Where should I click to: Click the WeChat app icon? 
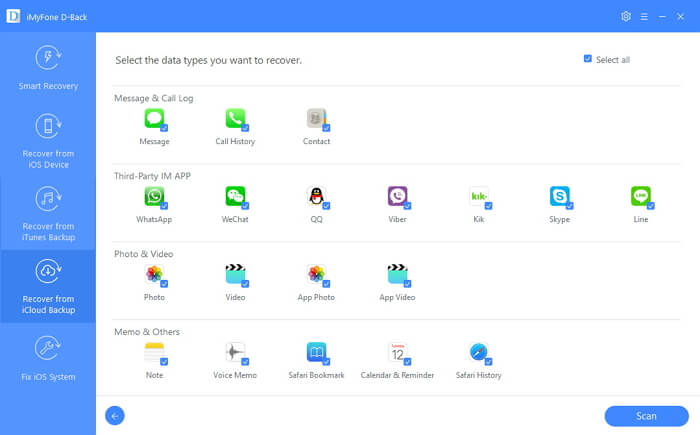coord(235,197)
